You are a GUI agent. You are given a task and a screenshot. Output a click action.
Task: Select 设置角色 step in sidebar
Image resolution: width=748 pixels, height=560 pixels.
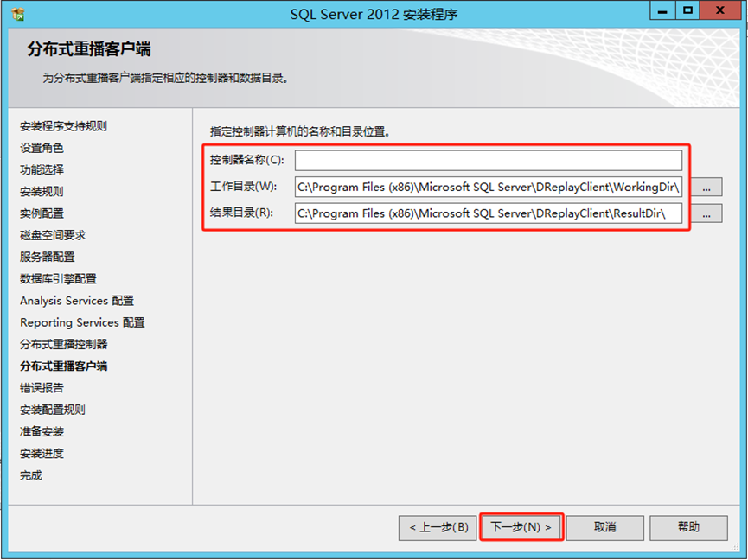42,149
